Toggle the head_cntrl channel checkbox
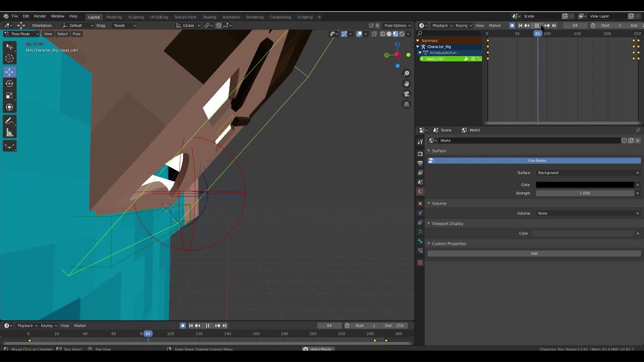This screenshot has width=644, height=362. [473, 59]
